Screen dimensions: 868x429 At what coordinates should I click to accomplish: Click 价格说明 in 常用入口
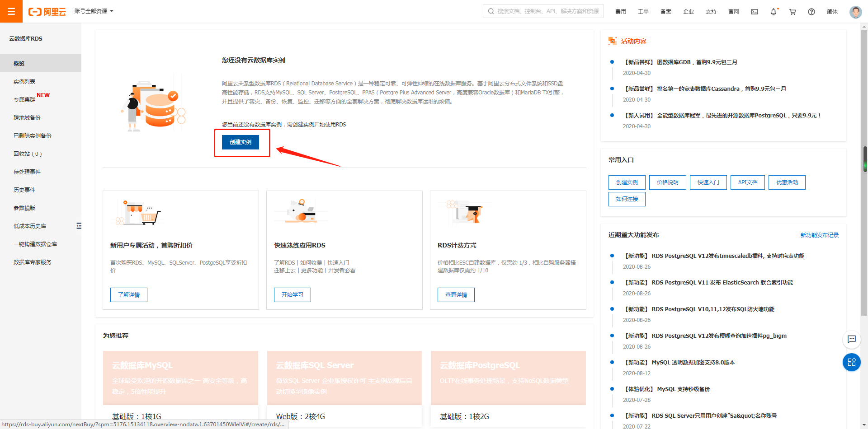pyautogui.click(x=668, y=182)
